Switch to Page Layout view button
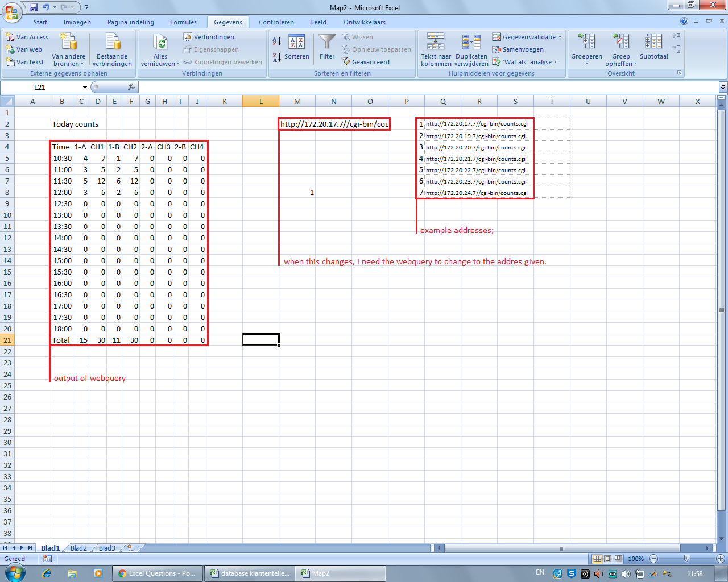Screen dimensions: 728x582 [607, 559]
